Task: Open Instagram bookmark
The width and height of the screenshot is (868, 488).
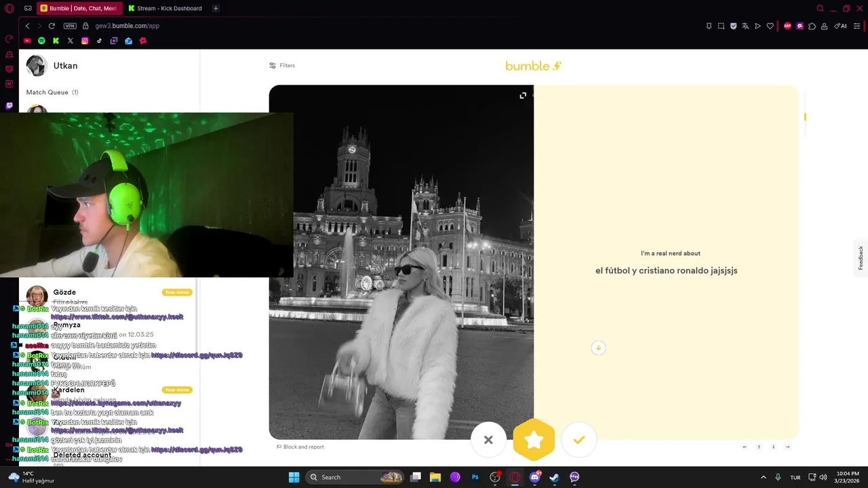Action: pyautogui.click(x=85, y=41)
